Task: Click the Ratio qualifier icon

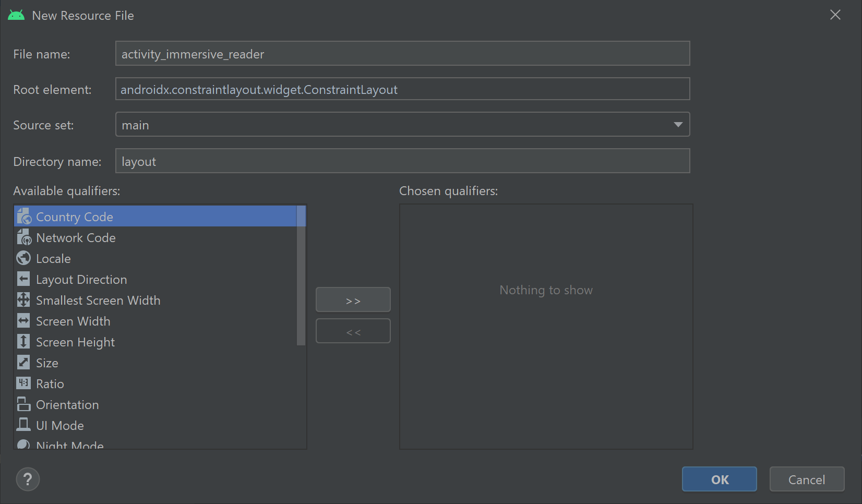Action: 23,383
